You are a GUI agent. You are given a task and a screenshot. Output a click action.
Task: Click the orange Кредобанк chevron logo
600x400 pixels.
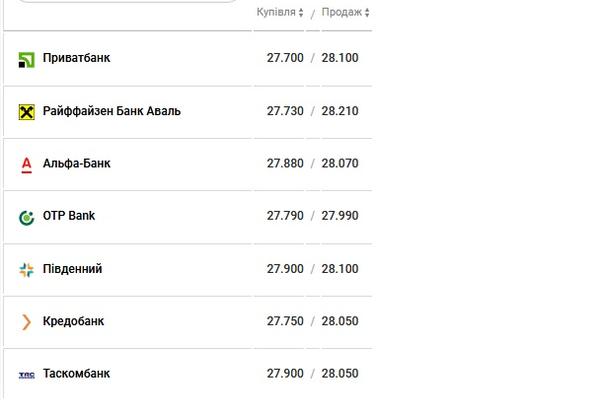click(26, 322)
